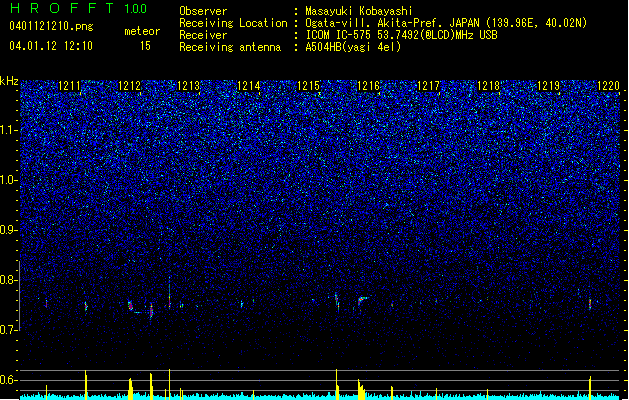This screenshot has height=400, width=629.
Task: Click the ICOM IC-575 53.7492 MHz USB text
Action: coord(401,35)
